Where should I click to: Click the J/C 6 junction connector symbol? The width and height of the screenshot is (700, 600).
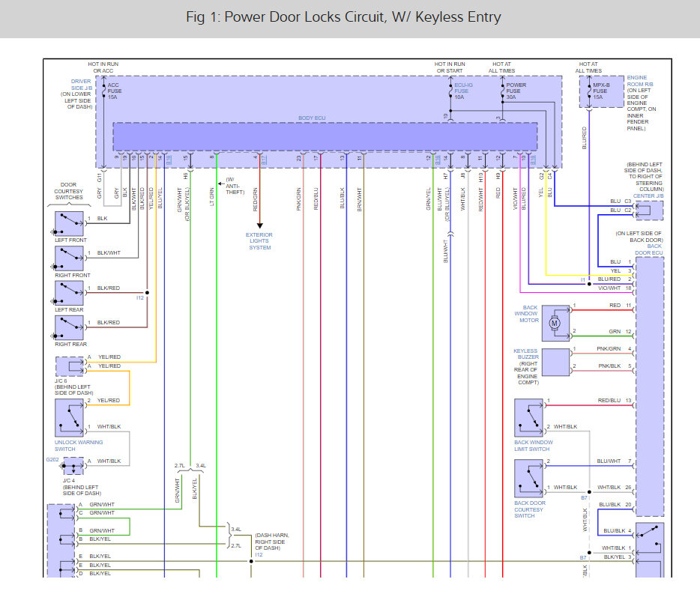click(x=70, y=366)
